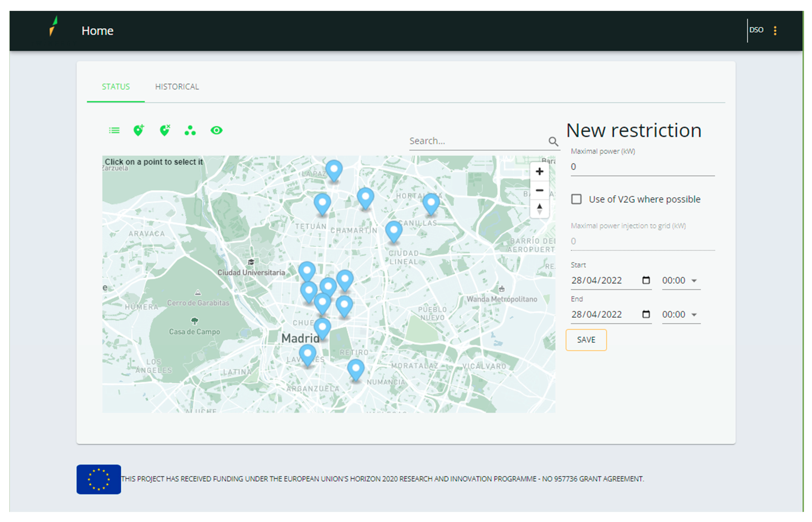Open the three-dot menu next to DSO
This screenshot has height=522, width=812.
pyautogui.click(x=775, y=31)
